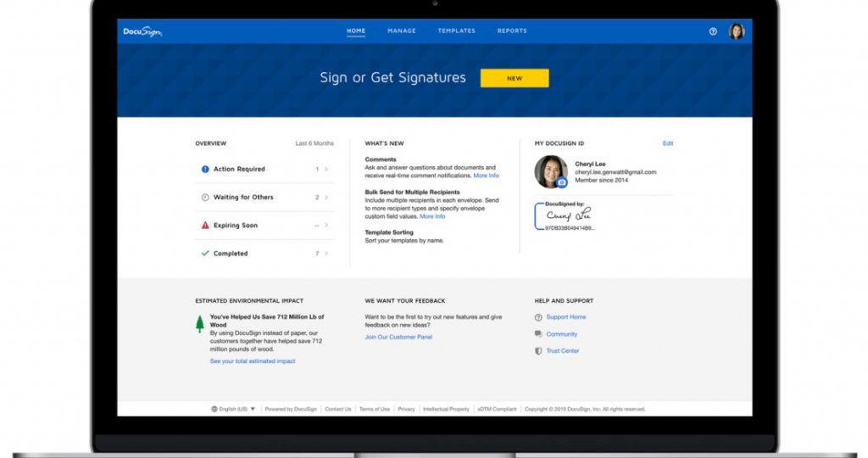Open Join Our Customer Panel link

(398, 337)
